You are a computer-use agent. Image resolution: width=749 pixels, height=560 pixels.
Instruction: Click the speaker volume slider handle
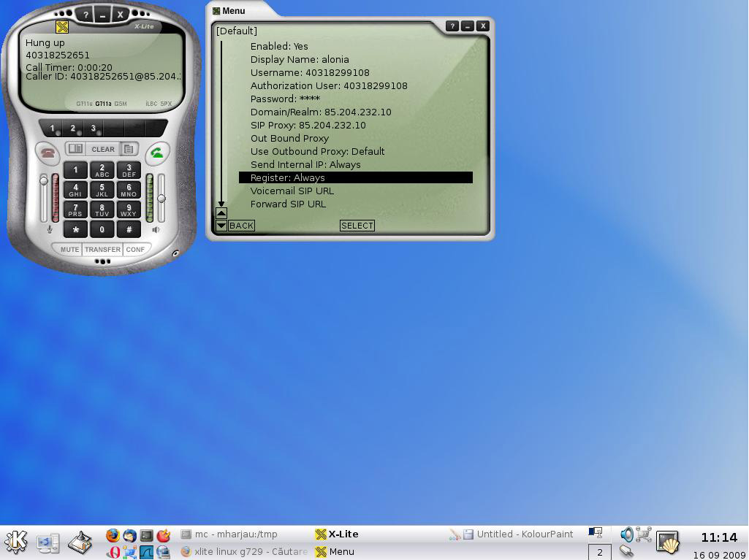[x=161, y=199]
